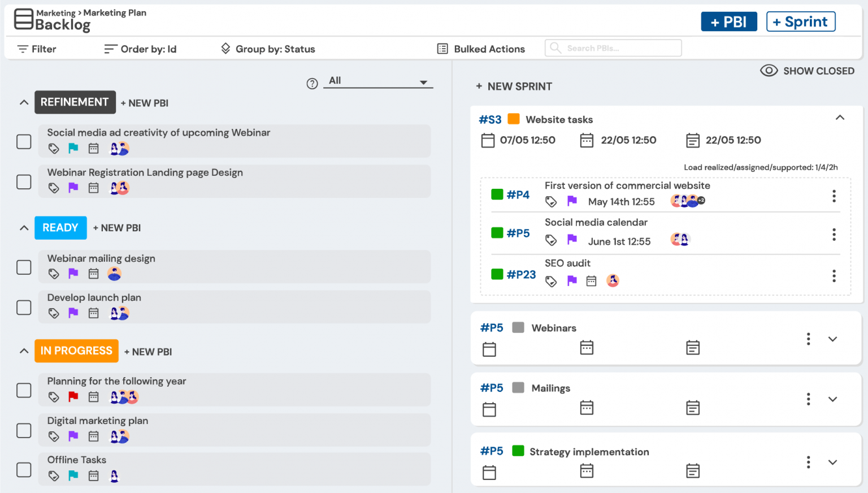Select the checkbox for Offline Tasks
The image size is (868, 493).
[24, 470]
